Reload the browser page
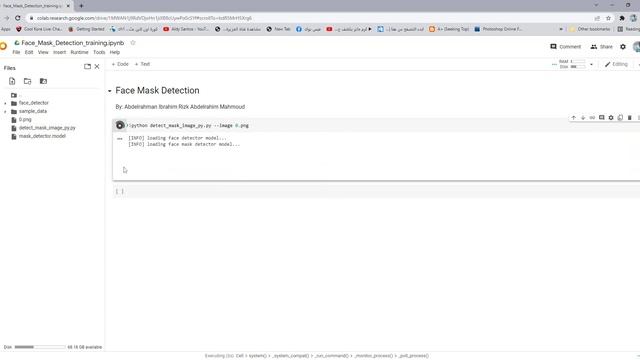The height and width of the screenshot is (360, 640). pyautogui.click(x=18, y=18)
